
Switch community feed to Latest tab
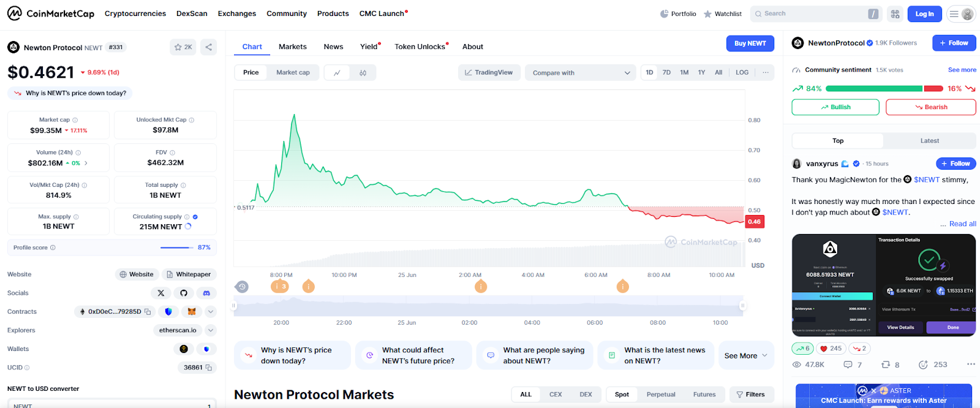[929, 141]
